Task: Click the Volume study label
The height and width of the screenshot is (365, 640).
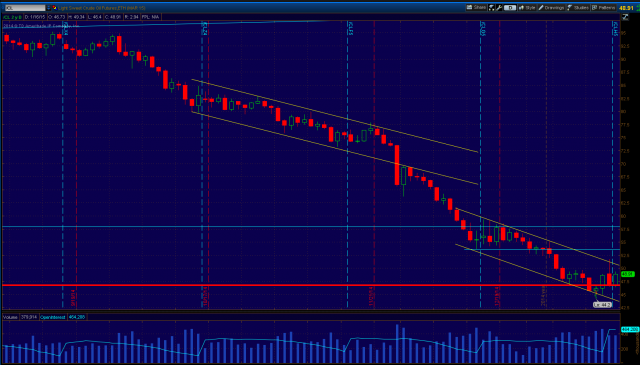Action: (x=11, y=317)
